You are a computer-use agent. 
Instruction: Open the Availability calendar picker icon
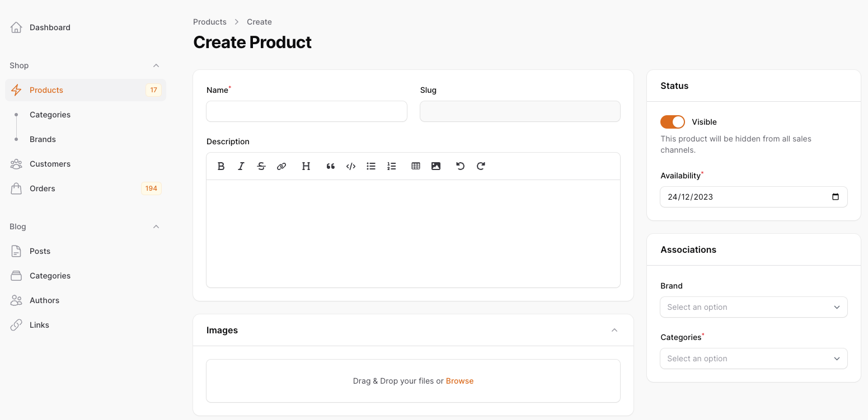tap(836, 197)
